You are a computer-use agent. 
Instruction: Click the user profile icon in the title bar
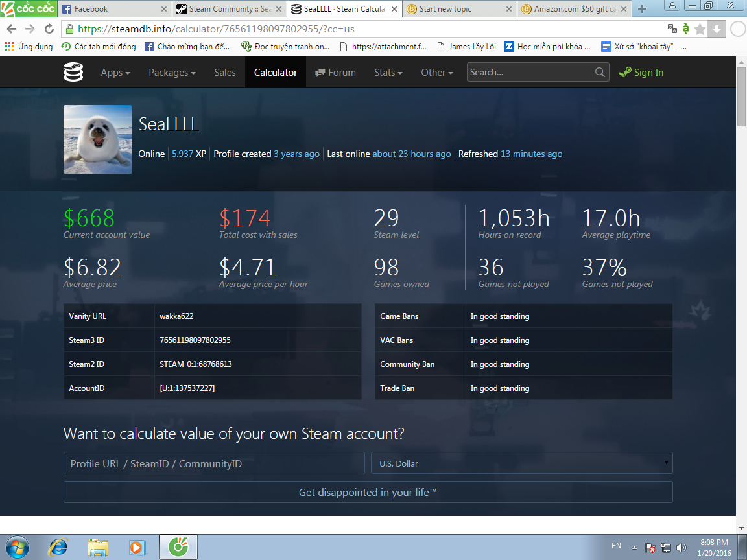[x=672, y=6]
